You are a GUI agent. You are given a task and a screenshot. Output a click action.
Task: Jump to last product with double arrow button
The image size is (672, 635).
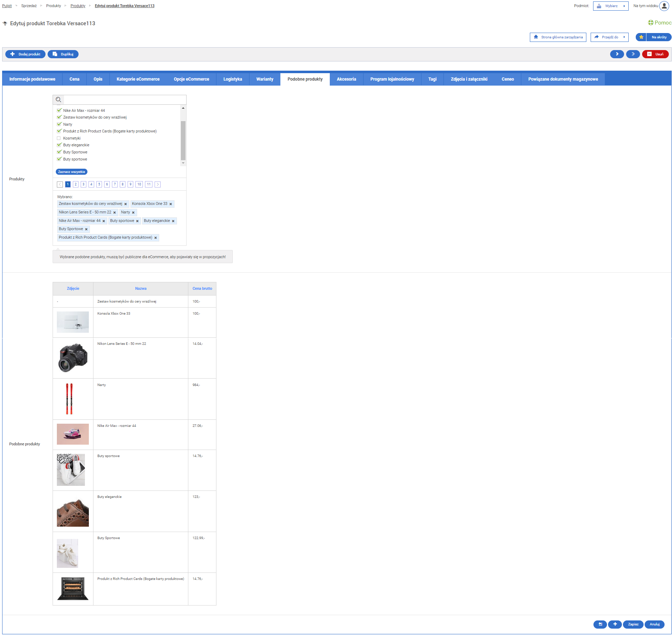coord(633,54)
